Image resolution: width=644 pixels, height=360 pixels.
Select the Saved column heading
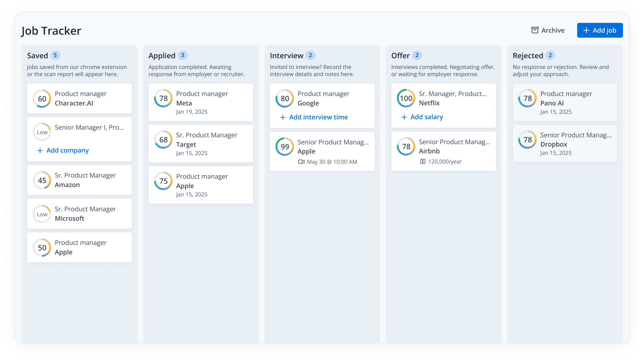38,56
